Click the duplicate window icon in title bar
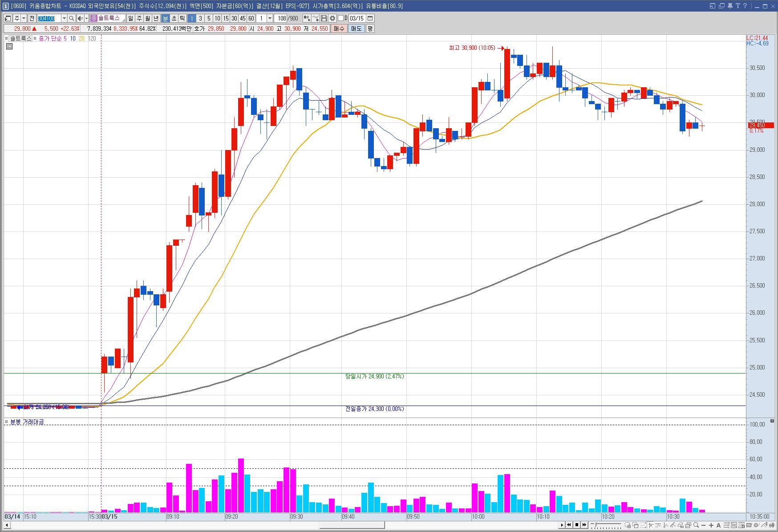778x532 pixels. point(721,6)
